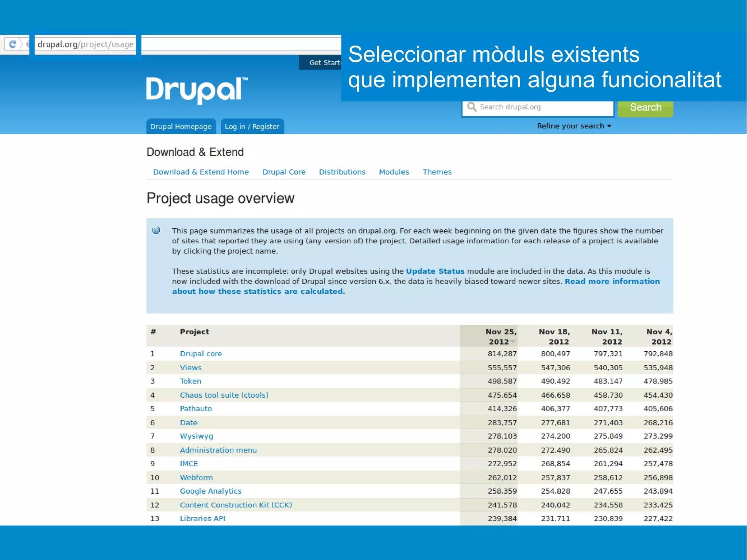Sort by the Nov 18, 2012 column

coord(554,337)
